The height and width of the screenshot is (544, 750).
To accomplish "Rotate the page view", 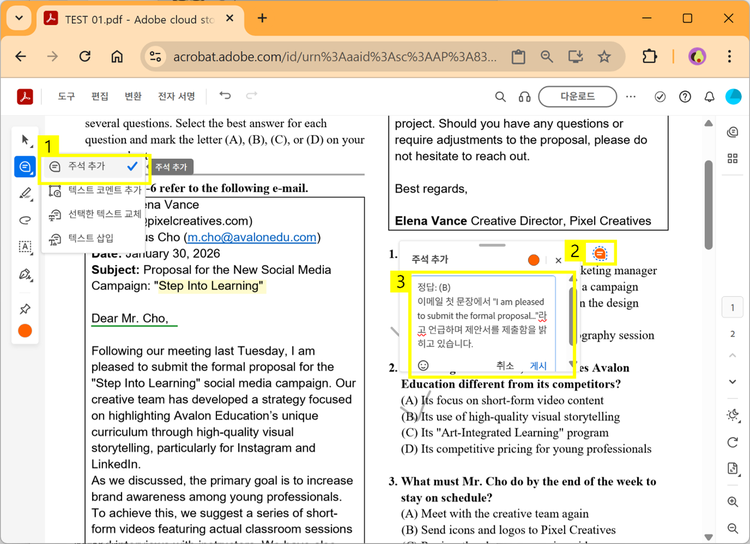I will pyautogui.click(x=732, y=443).
